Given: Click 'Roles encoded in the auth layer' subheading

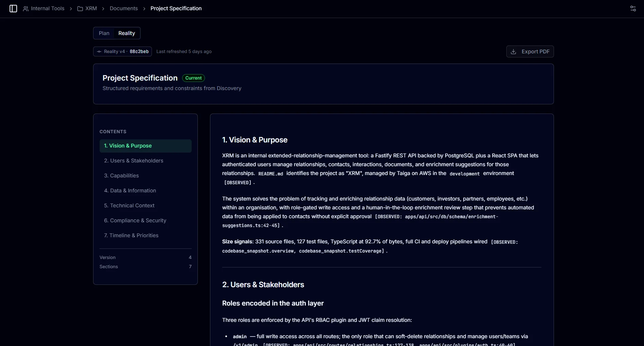Looking at the screenshot, I should click(273, 303).
